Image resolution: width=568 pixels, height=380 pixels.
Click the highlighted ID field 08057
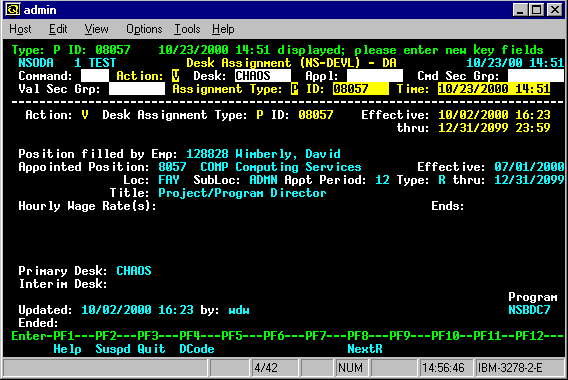click(x=361, y=89)
